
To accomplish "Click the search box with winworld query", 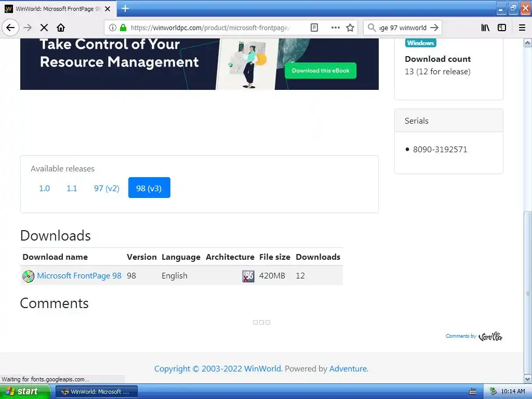I will (x=403, y=28).
